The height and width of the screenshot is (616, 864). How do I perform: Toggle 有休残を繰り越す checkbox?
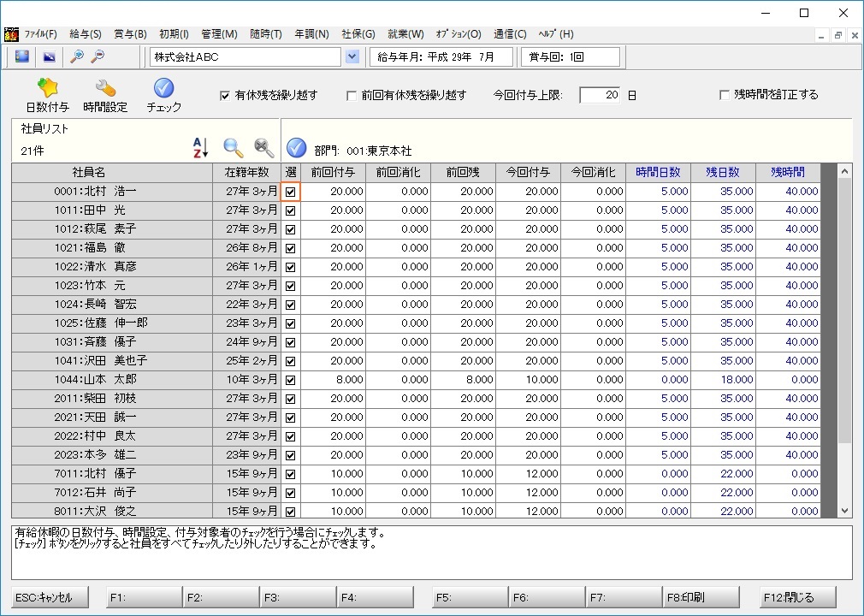tap(225, 95)
